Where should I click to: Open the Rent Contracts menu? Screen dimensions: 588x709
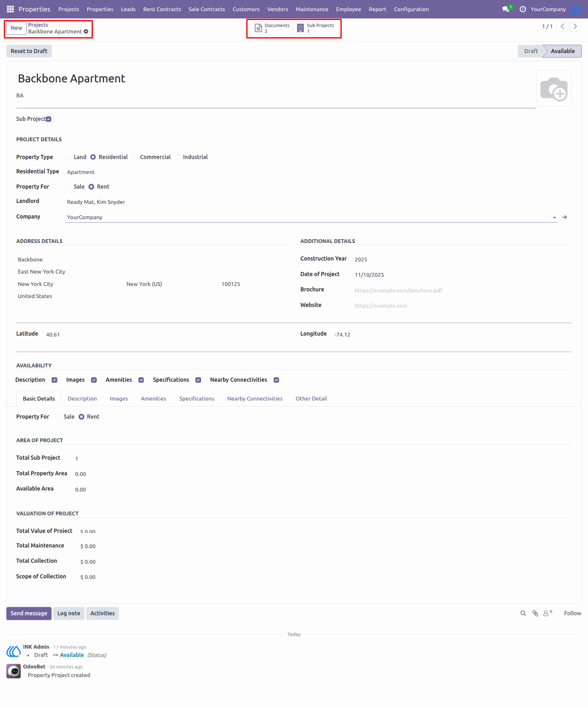click(x=162, y=9)
